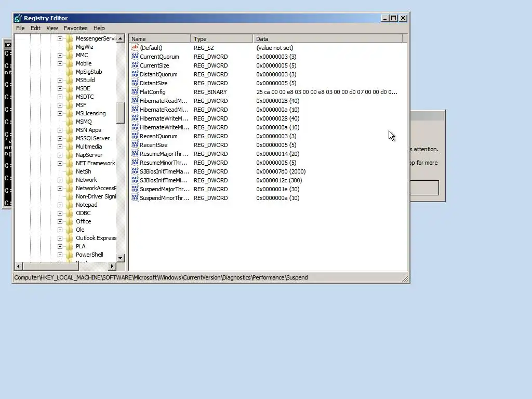The image size is (532, 399).
Task: Open the File menu
Action: tap(20, 28)
